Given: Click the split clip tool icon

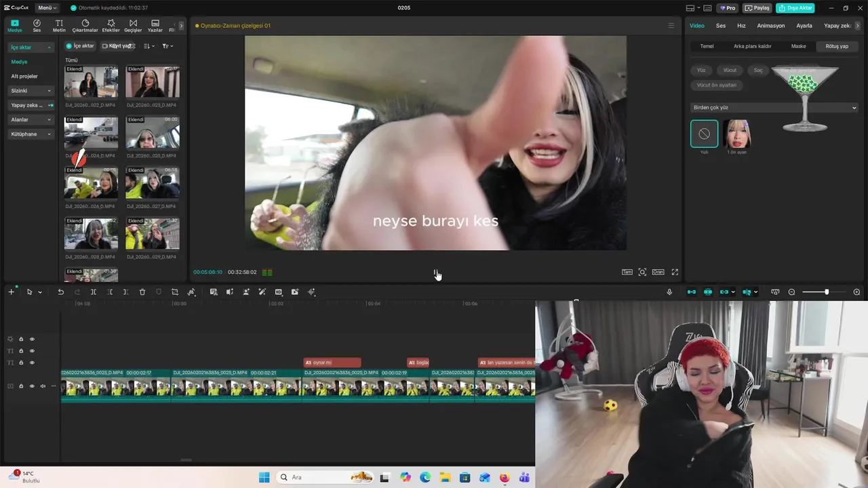Looking at the screenshot, I should (94, 292).
